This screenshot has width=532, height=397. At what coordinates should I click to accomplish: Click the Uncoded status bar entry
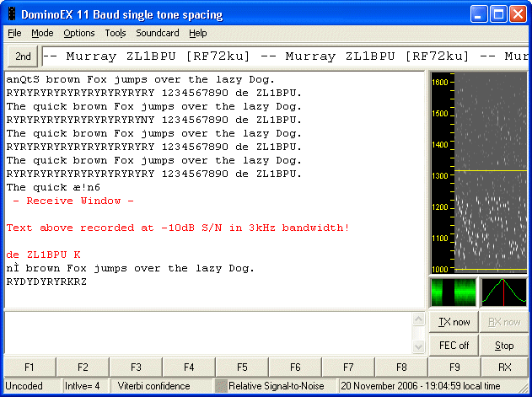[x=32, y=386]
